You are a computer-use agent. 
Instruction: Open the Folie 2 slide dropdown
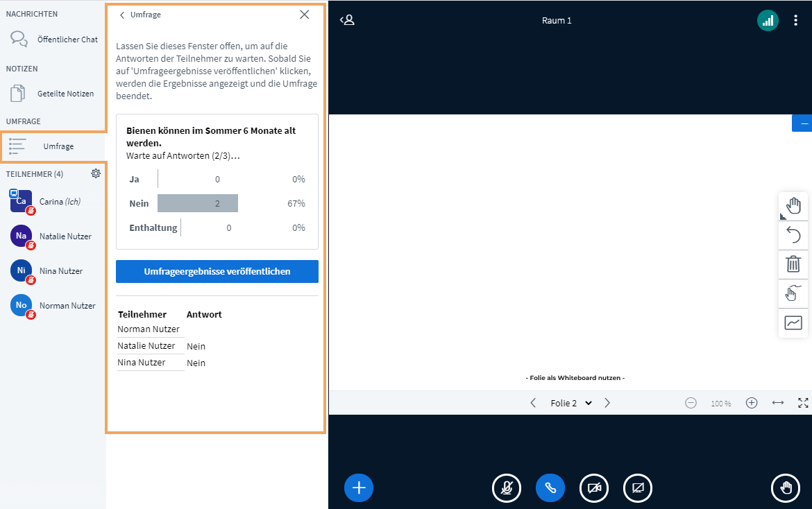570,403
